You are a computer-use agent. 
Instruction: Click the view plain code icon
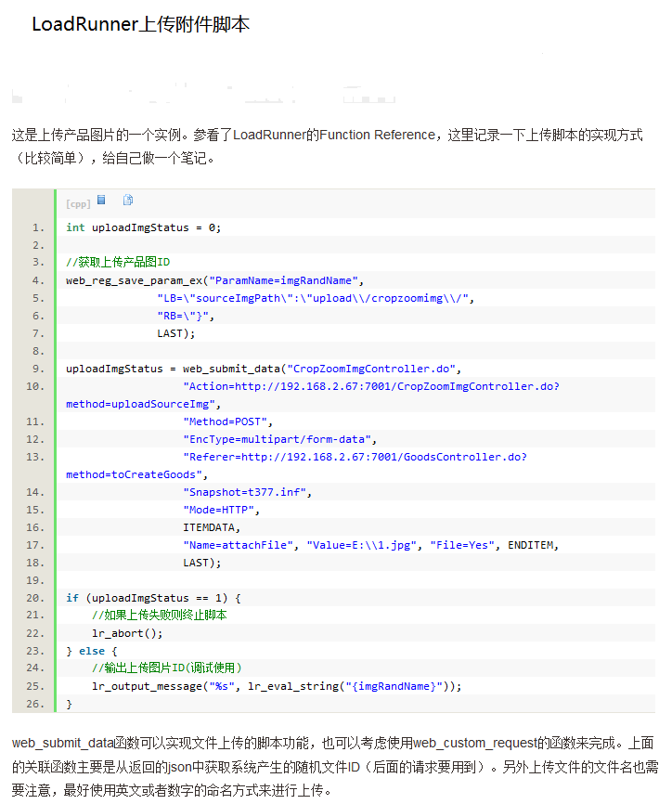(101, 200)
